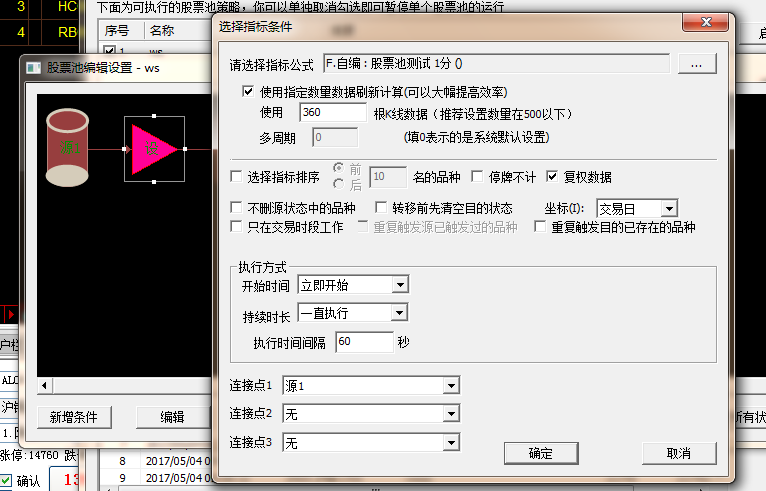Enable 选择指标排序 checkbox
Screen dimensions: 766x491
[236, 176]
